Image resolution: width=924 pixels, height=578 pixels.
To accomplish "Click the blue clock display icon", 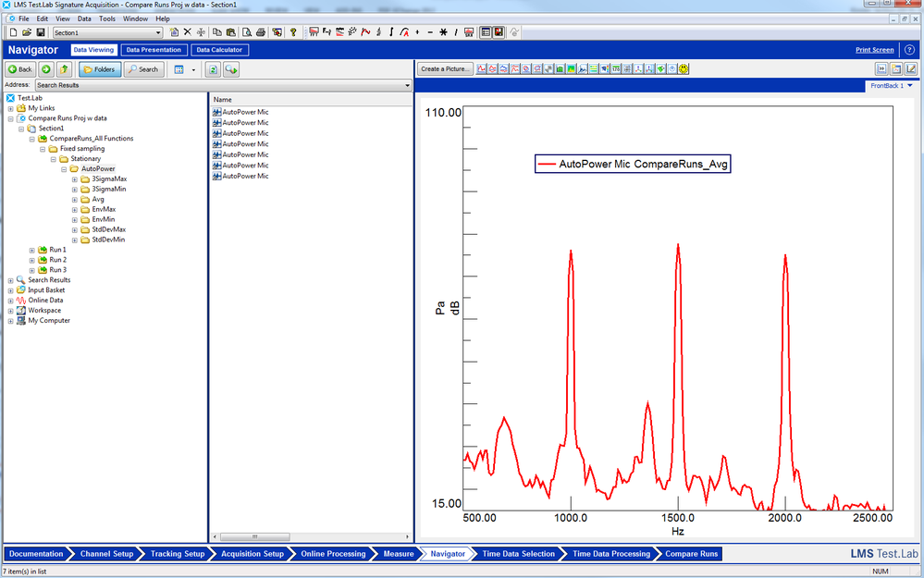I will 671,69.
